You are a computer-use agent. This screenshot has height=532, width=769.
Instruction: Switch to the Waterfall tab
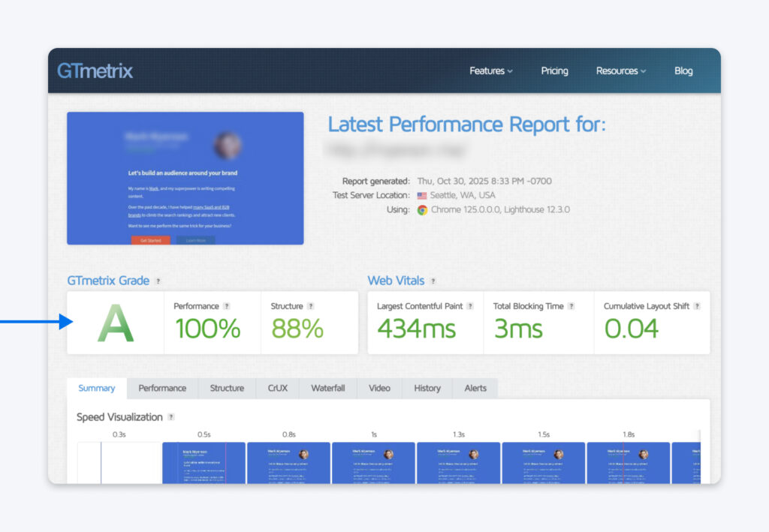coord(327,388)
